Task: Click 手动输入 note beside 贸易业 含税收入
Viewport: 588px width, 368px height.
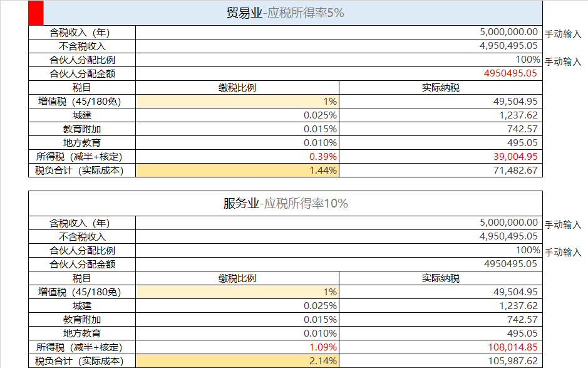Action: coord(563,34)
